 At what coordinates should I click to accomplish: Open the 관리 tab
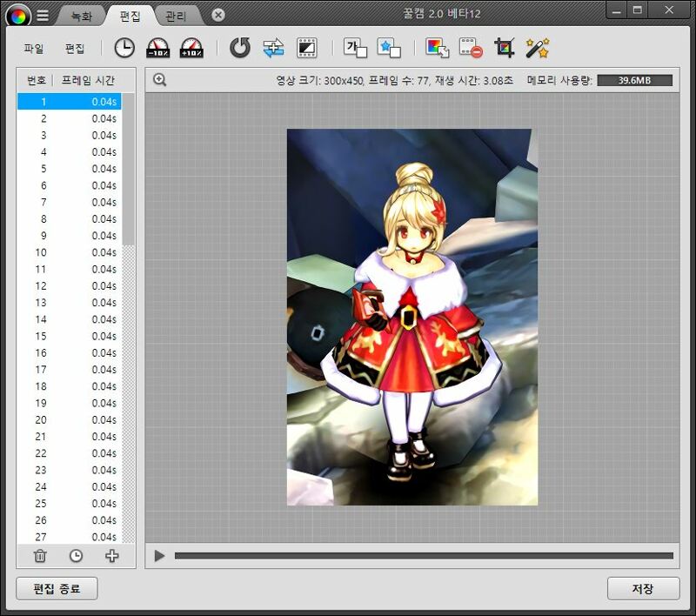[x=176, y=17]
